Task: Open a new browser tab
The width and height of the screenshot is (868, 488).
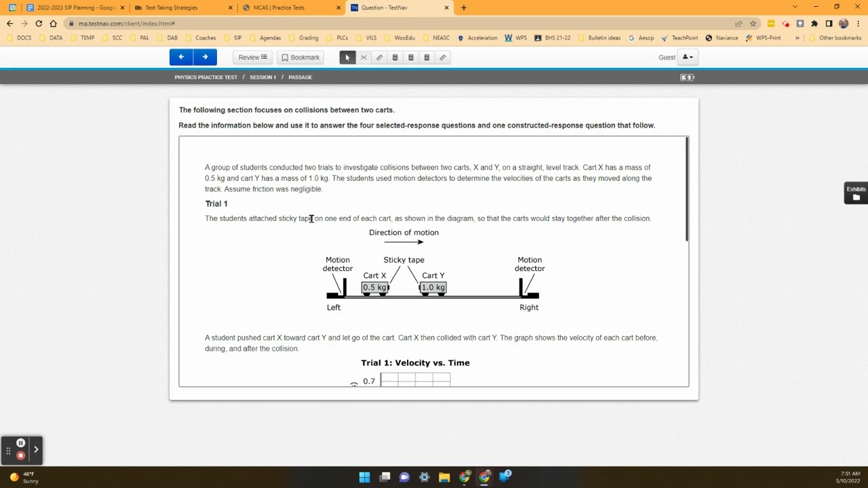Action: tap(464, 7)
